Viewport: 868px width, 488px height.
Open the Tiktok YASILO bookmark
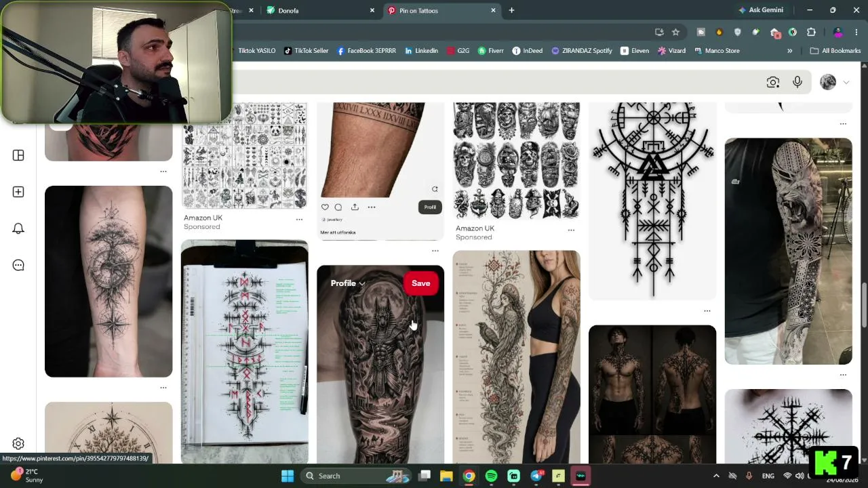pyautogui.click(x=255, y=51)
